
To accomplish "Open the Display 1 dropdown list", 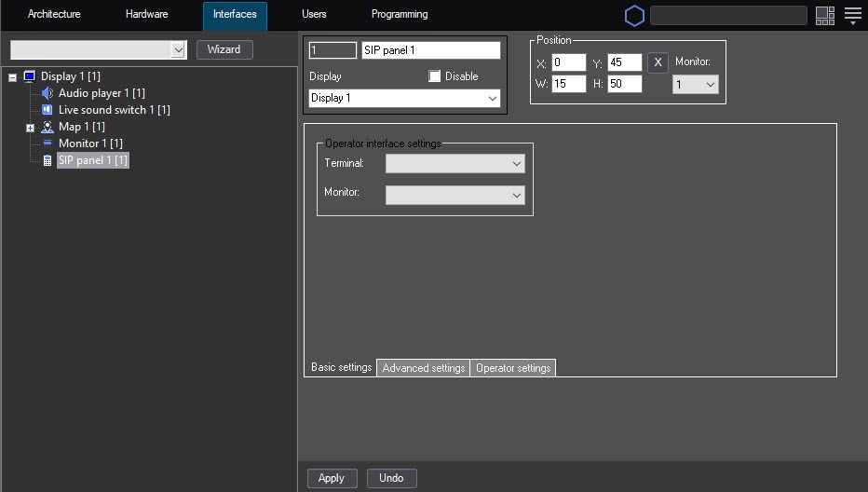I will pyautogui.click(x=404, y=98).
